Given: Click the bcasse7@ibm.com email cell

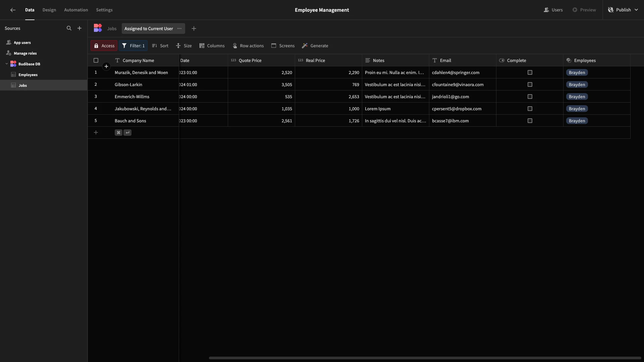Looking at the screenshot, I should coord(463,121).
